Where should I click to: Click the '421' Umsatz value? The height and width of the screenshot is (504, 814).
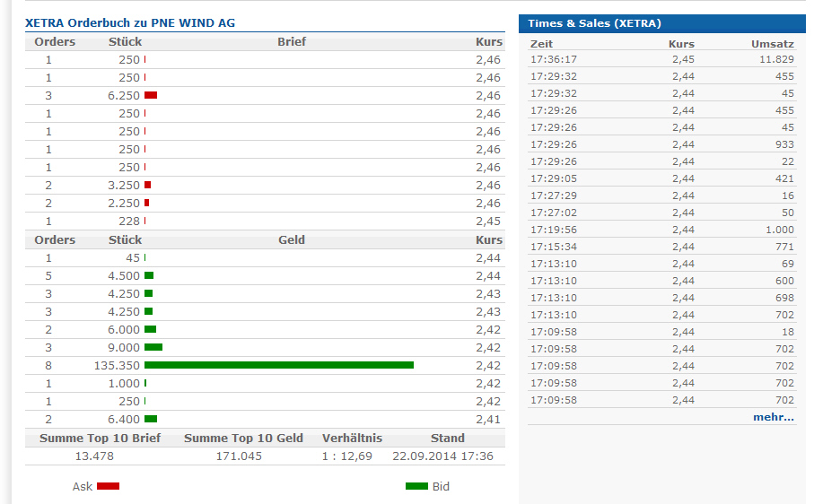(x=785, y=178)
